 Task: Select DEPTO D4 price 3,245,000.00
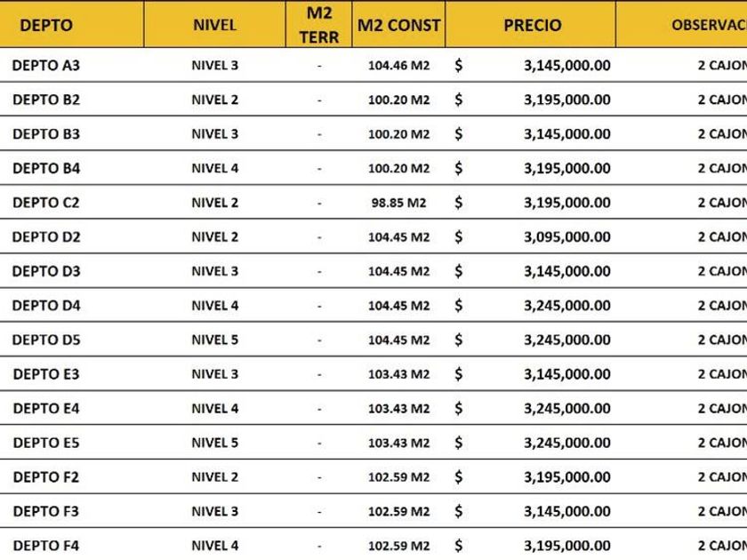coord(567,306)
